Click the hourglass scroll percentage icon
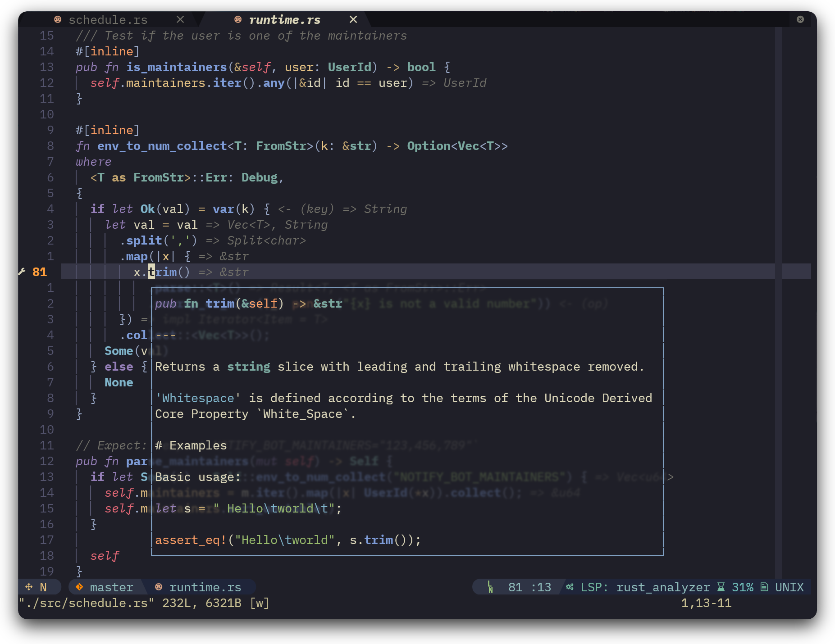Screen dimensions: 835x644 721,587
